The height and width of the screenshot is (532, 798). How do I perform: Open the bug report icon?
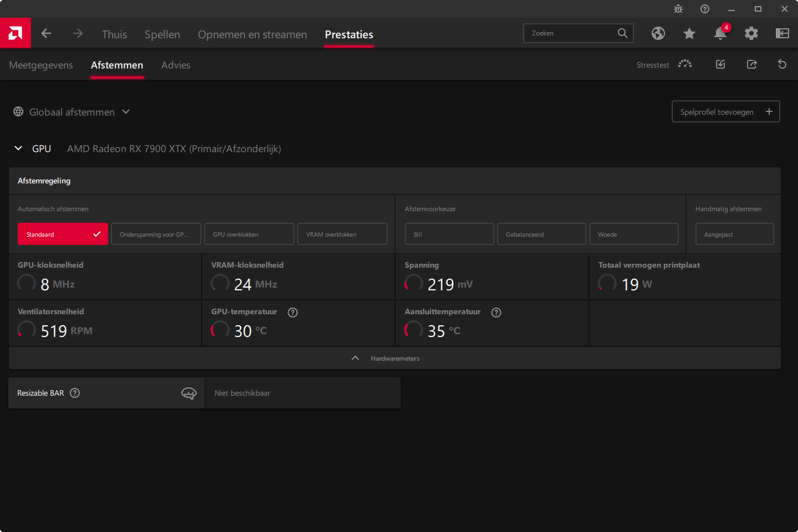(x=678, y=9)
